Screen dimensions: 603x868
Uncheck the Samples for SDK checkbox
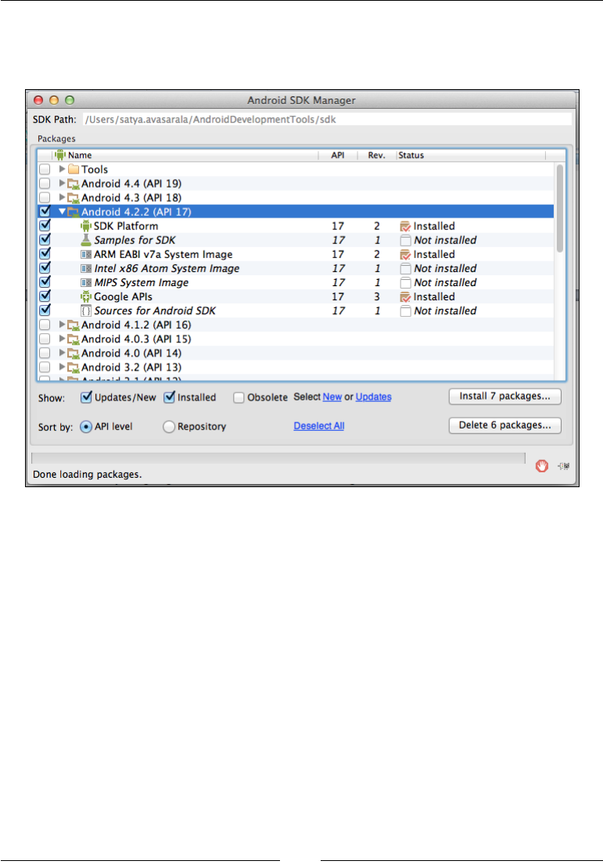pos(45,240)
